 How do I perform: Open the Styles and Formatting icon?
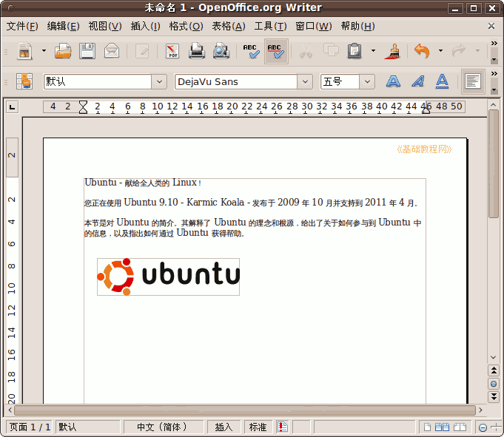coord(24,81)
